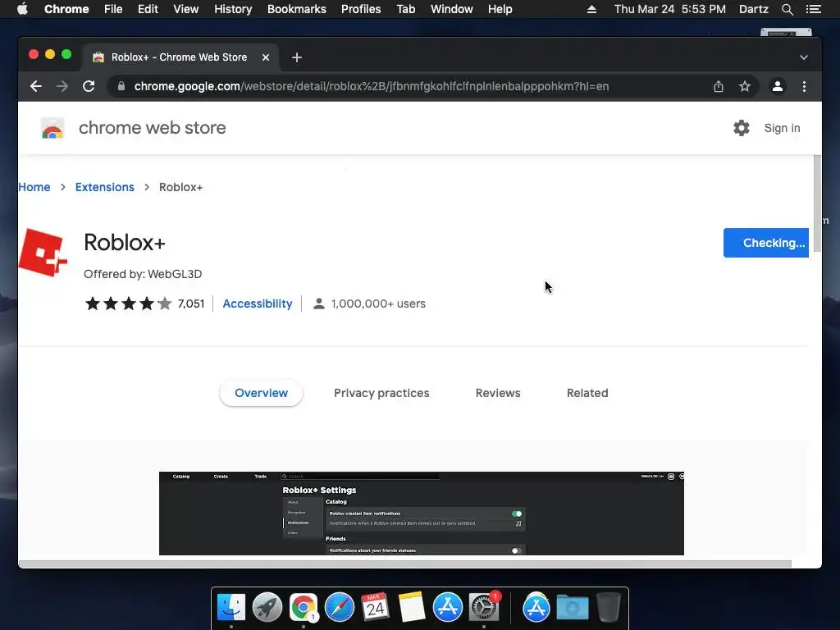Expand the tab search chevron
Image resolution: width=840 pixels, height=630 pixels.
pyautogui.click(x=804, y=57)
